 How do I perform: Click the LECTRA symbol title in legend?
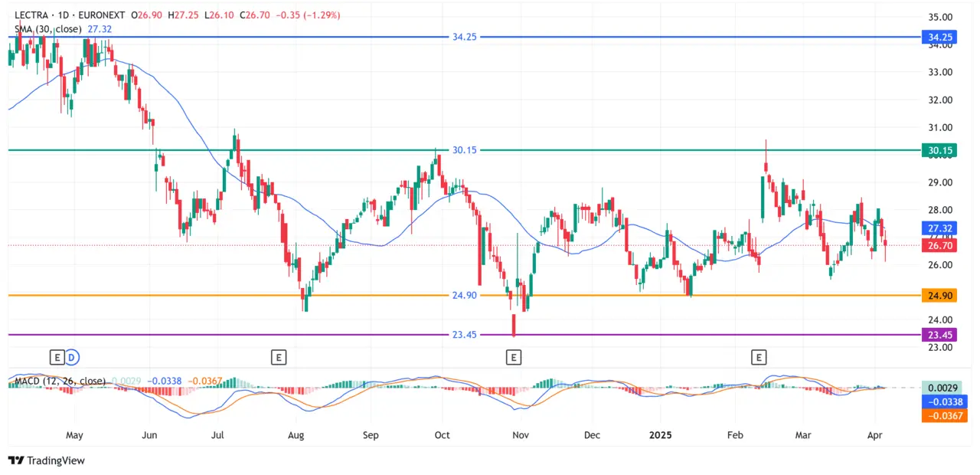coord(28,15)
